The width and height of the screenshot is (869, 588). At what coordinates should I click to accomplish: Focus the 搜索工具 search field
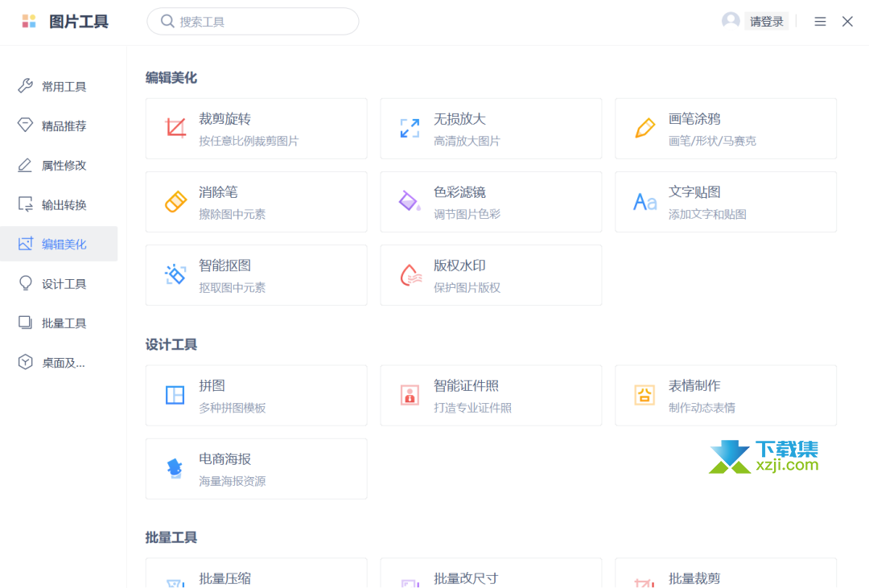pyautogui.click(x=253, y=21)
